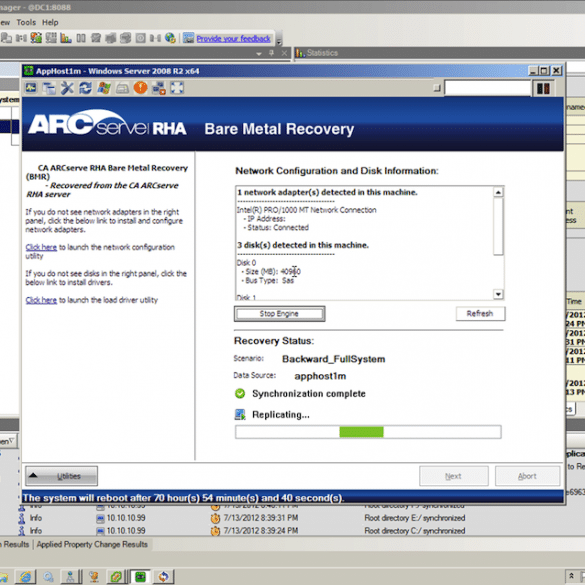
Task: Click the disk info scrollbar down arrow
Action: coord(498,294)
